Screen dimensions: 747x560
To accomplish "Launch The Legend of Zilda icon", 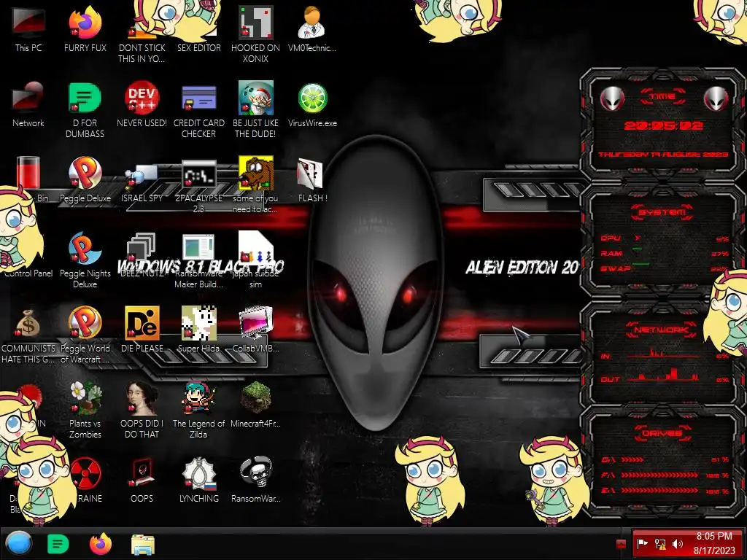I will click(198, 411).
